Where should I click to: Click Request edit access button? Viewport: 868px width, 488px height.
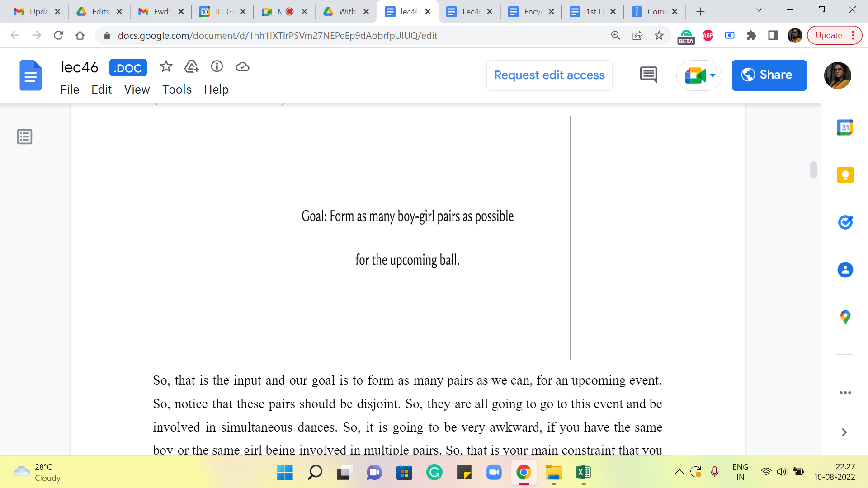[549, 75]
